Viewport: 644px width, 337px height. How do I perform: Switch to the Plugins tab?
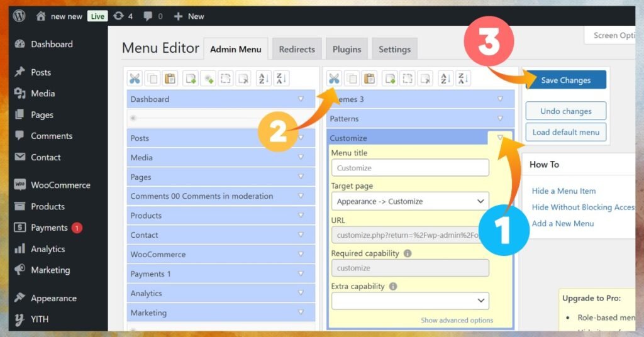click(347, 49)
